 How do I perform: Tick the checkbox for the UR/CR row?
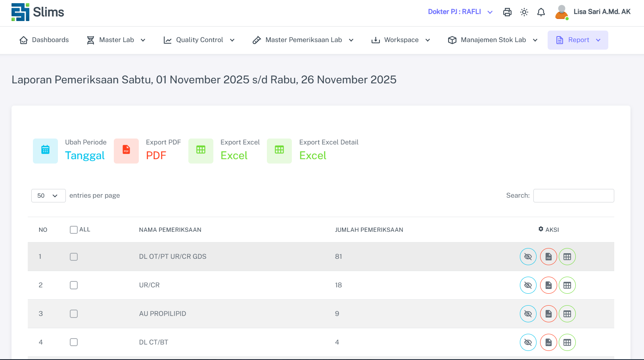click(x=74, y=285)
